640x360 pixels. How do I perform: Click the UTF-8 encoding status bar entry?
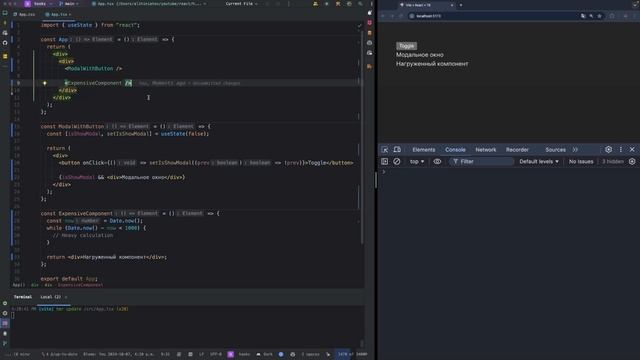216,354
